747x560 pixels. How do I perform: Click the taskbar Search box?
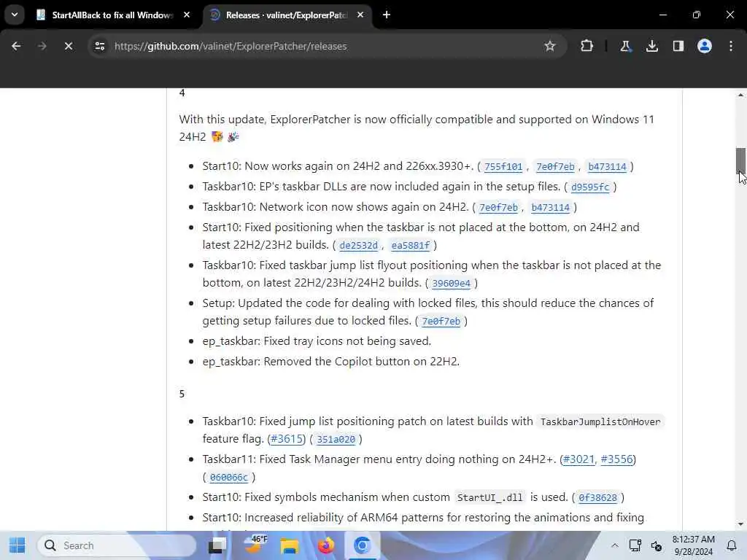(117, 545)
